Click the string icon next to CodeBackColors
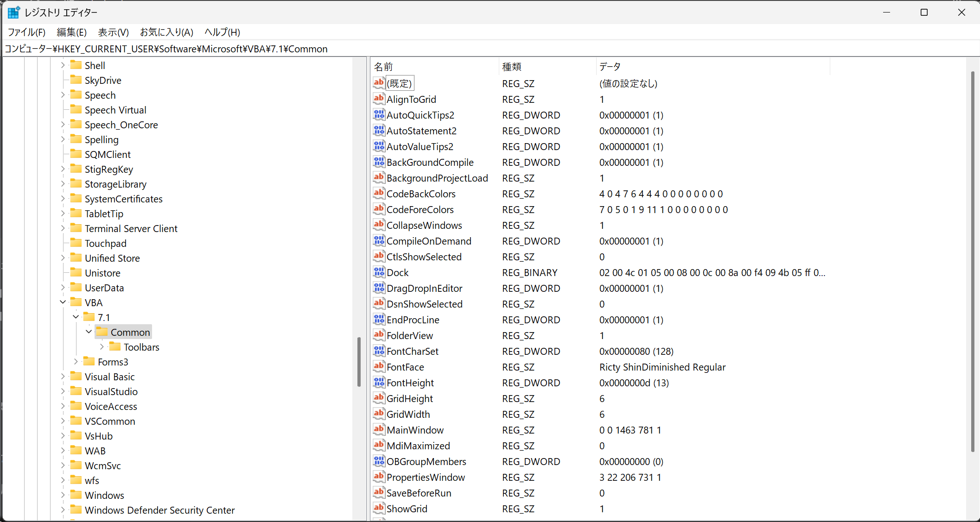Viewport: 980px width, 522px height. [x=379, y=193]
